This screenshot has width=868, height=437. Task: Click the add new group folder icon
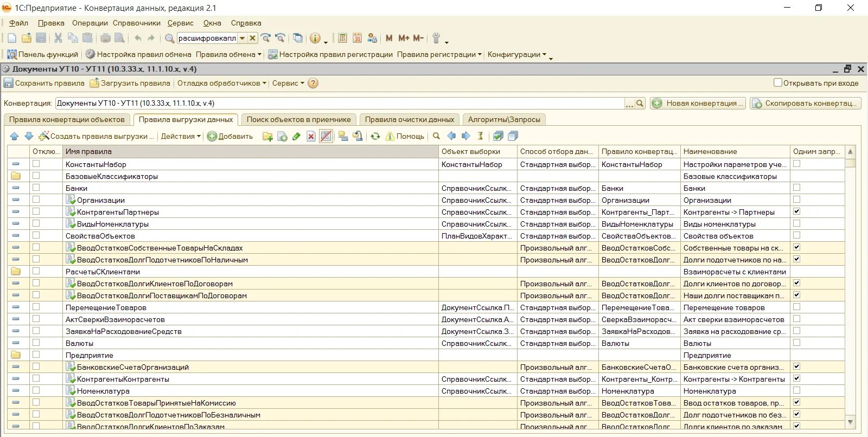[x=267, y=136]
